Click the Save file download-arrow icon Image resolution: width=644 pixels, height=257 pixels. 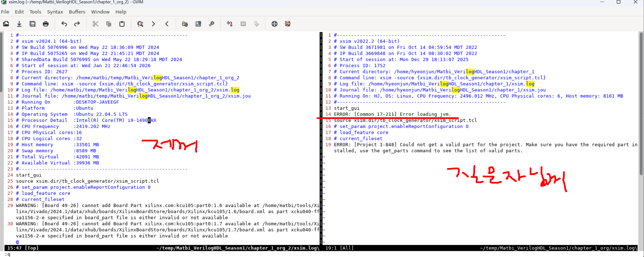[x=19, y=24]
